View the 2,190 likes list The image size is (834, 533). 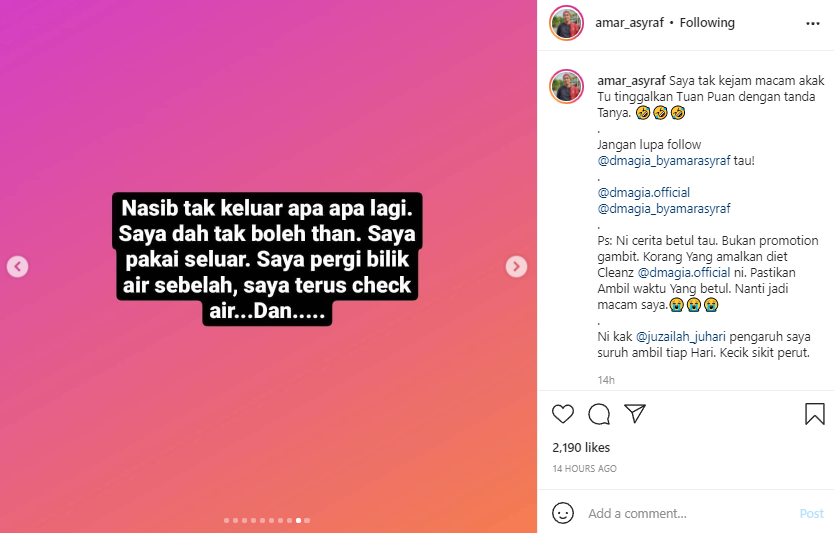pos(581,447)
